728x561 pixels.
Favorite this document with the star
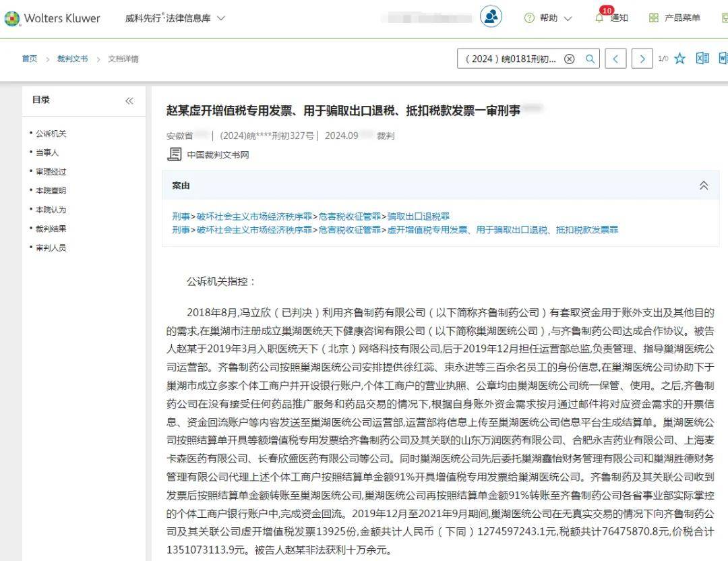coord(679,59)
